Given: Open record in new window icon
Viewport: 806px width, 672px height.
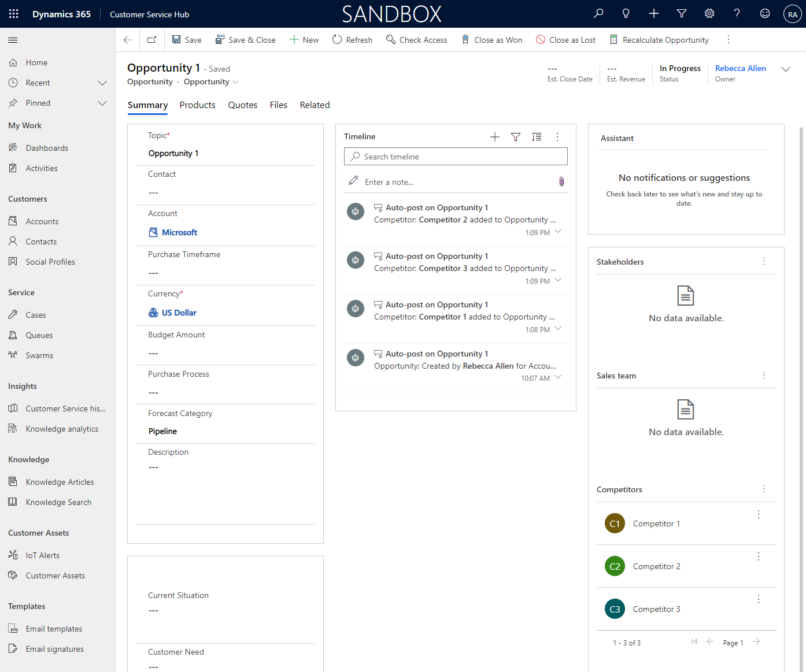Looking at the screenshot, I should click(151, 40).
